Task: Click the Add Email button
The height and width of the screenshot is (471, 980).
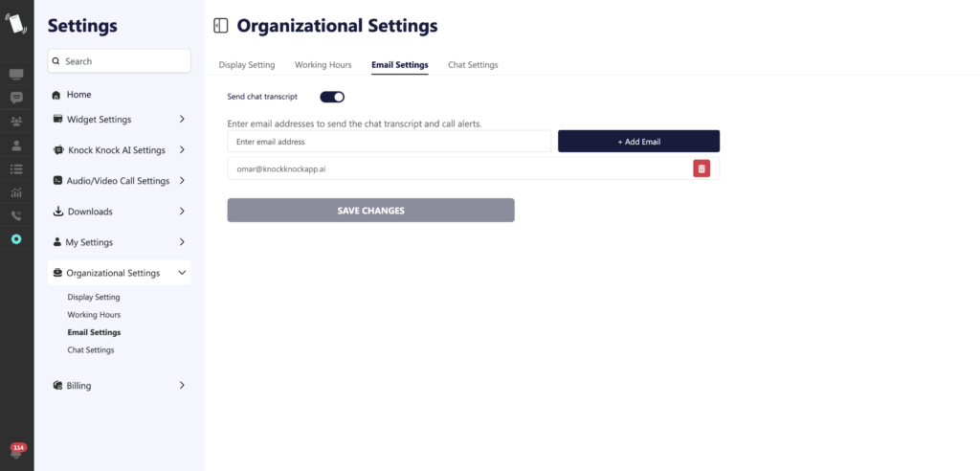Action: (638, 142)
